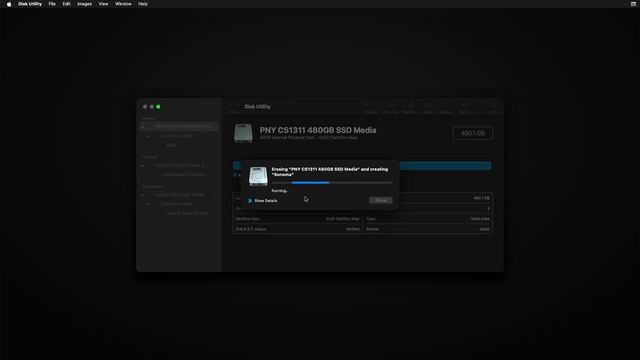This screenshot has height=360, width=640.
Task: Open the View menu in the menu bar
Action: 103,4
